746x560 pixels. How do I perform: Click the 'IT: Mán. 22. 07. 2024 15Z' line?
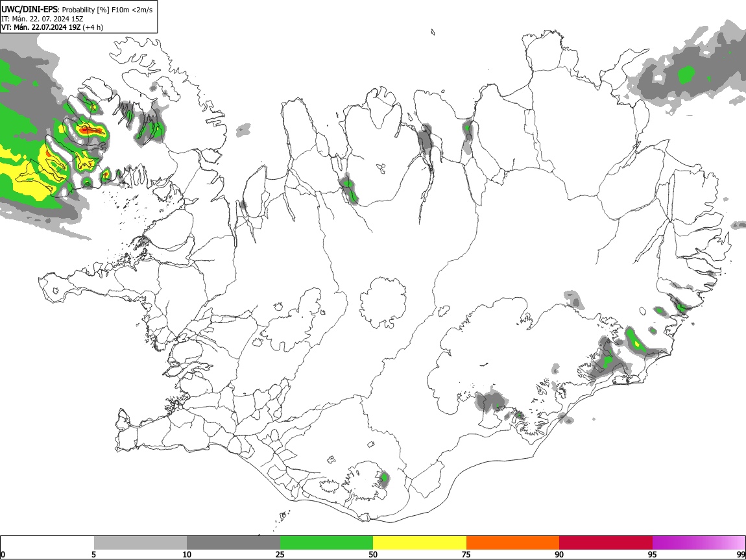click(x=42, y=19)
